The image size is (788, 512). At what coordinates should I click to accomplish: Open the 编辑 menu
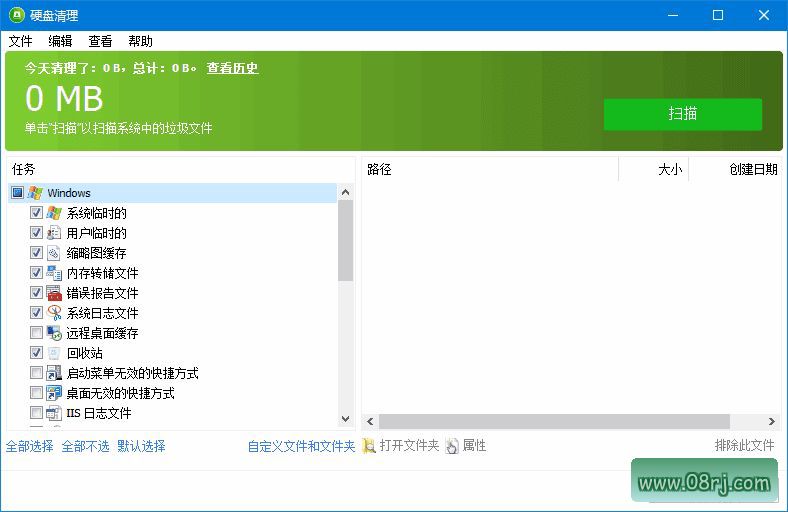point(60,41)
